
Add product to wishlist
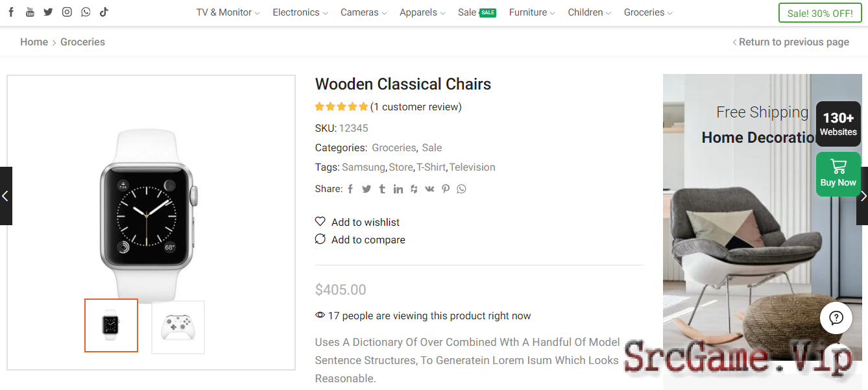coord(357,222)
